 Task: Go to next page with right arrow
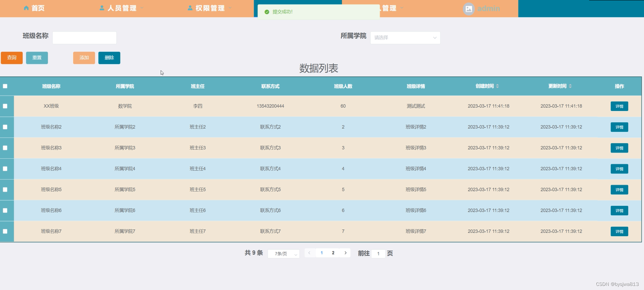tap(345, 253)
